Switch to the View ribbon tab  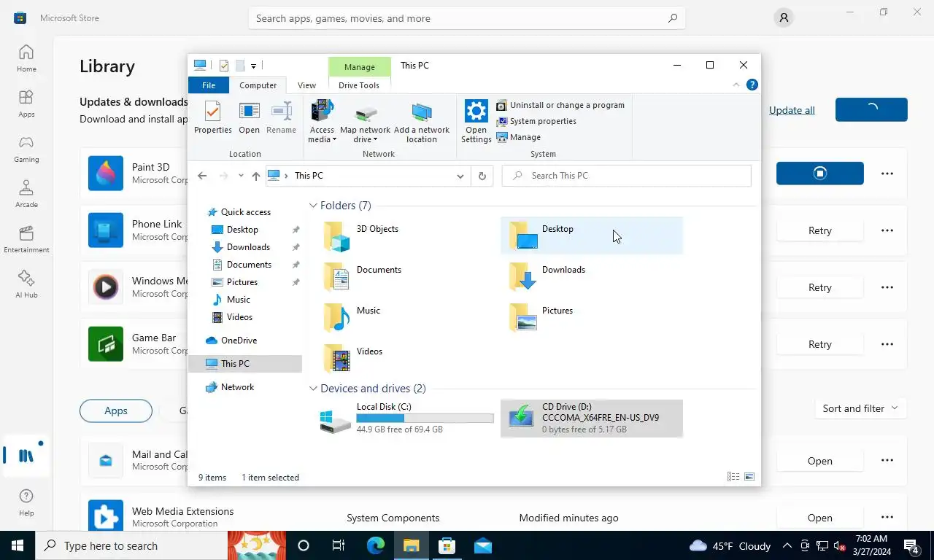307,85
